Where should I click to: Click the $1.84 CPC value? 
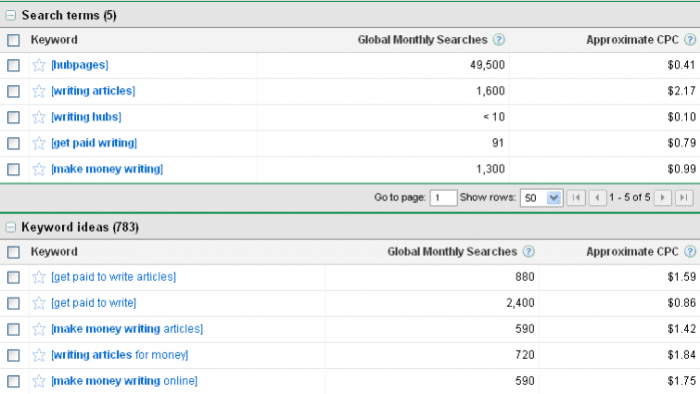pos(682,355)
